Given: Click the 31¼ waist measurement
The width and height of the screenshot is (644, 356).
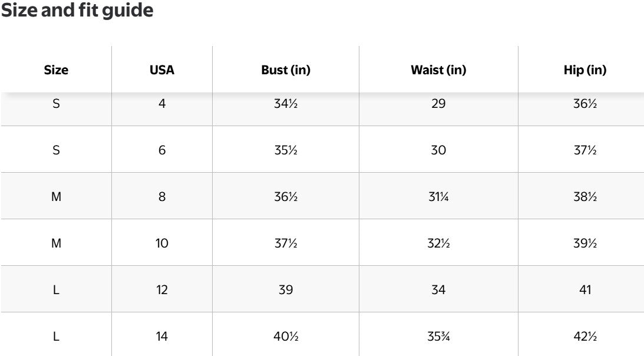Looking at the screenshot, I should (438, 197).
